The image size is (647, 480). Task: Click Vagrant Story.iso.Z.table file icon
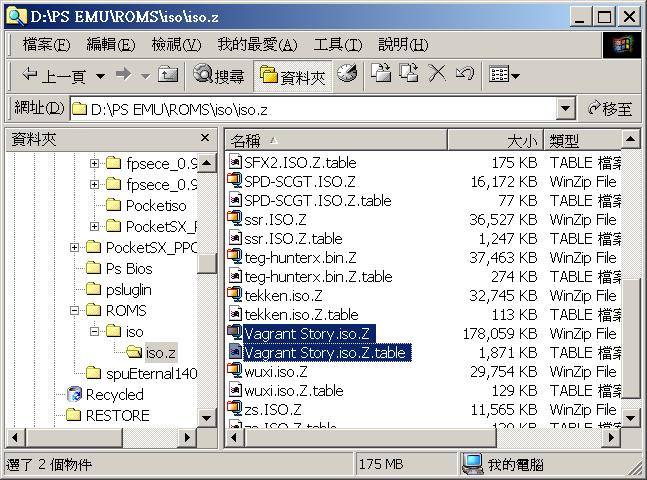pyautogui.click(x=235, y=351)
